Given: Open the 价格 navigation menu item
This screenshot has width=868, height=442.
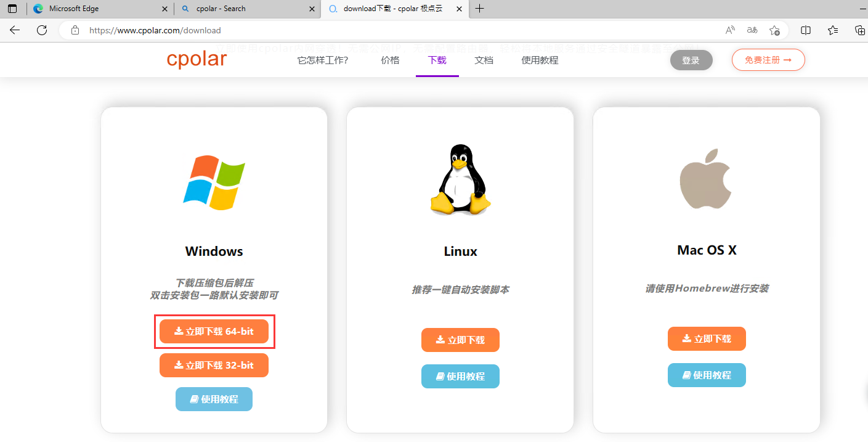Looking at the screenshot, I should 390,60.
